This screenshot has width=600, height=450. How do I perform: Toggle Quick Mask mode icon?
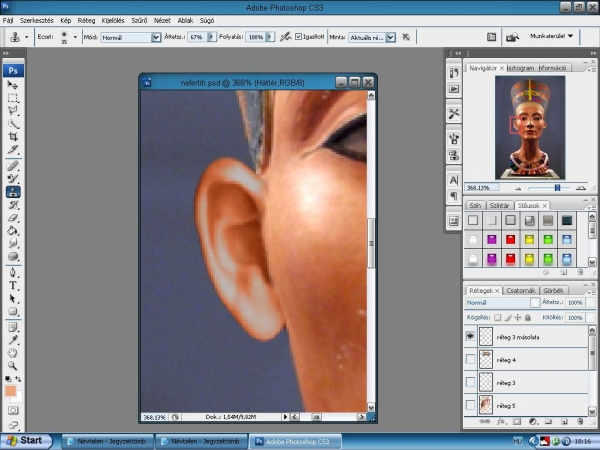[13, 411]
